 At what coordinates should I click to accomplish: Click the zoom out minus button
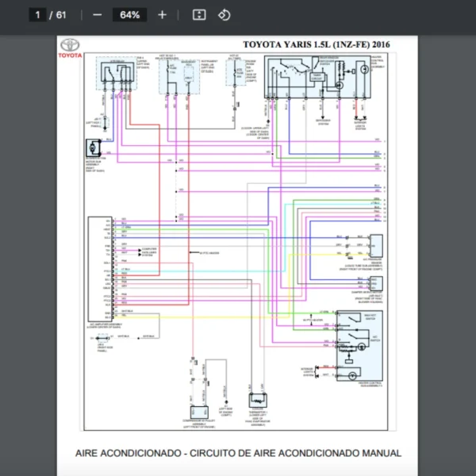click(x=97, y=15)
